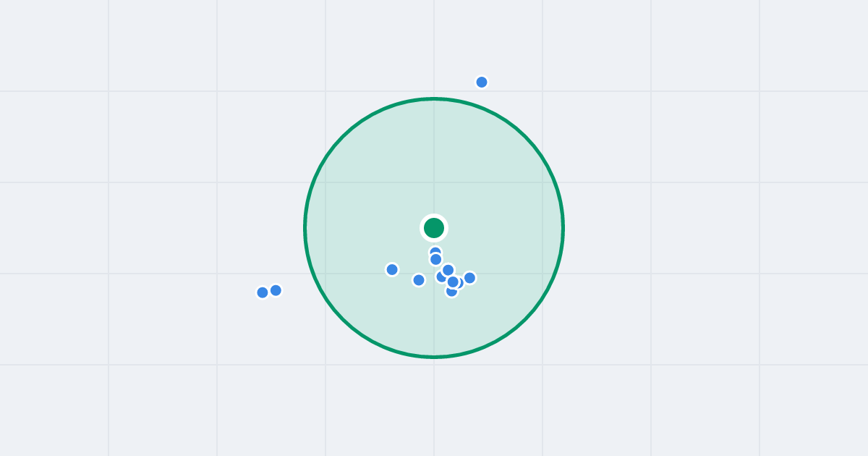Viewport: 868px width, 456px height.
Task: Click the shaded area above the green center marker
Action: point(434,159)
